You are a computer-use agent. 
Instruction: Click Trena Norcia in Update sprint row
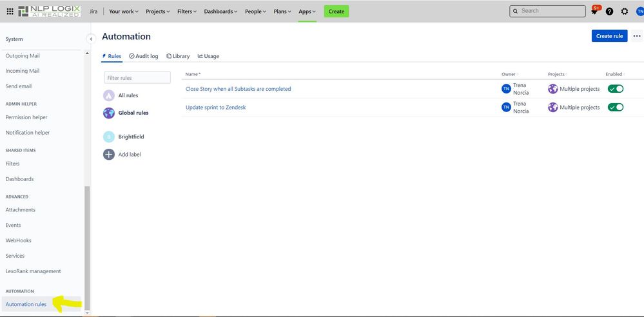point(521,108)
